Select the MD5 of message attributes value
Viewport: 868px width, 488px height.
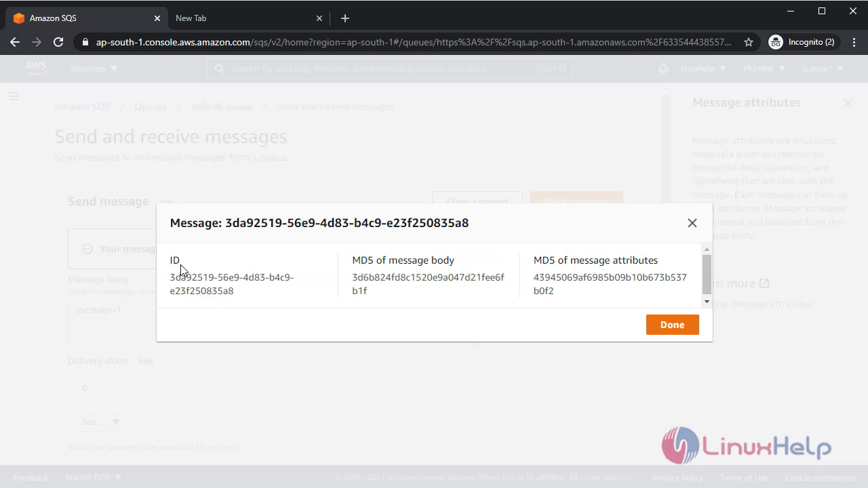click(x=610, y=284)
